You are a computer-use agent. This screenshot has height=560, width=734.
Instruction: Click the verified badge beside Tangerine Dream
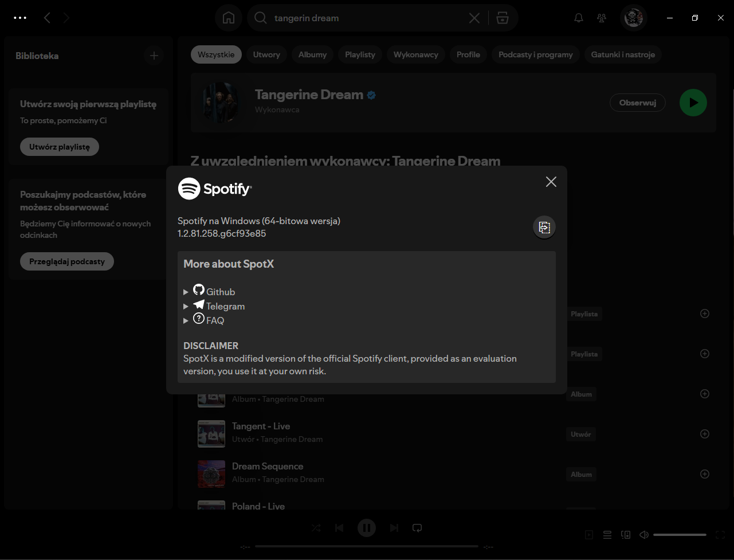point(371,95)
